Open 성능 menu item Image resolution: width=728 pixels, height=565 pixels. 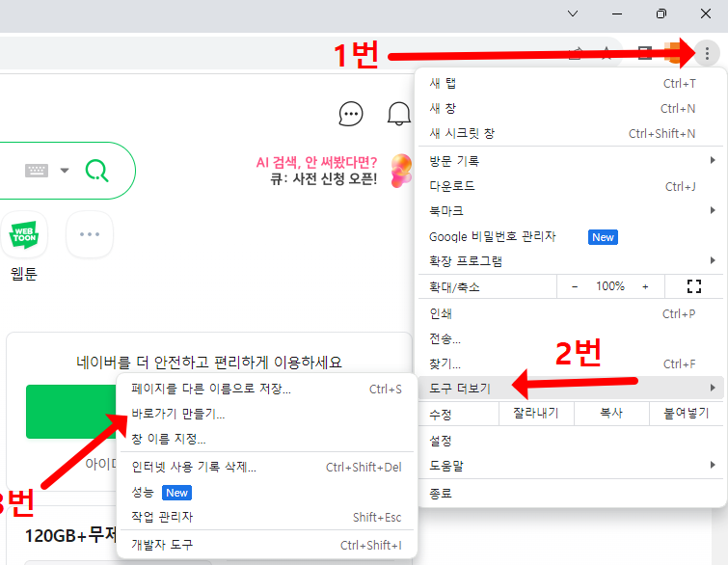266,492
